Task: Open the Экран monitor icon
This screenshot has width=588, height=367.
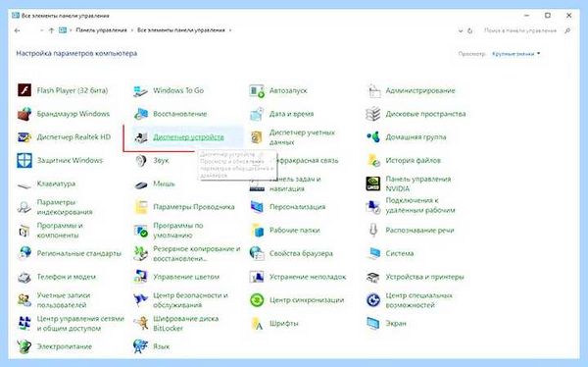Action: pos(373,324)
